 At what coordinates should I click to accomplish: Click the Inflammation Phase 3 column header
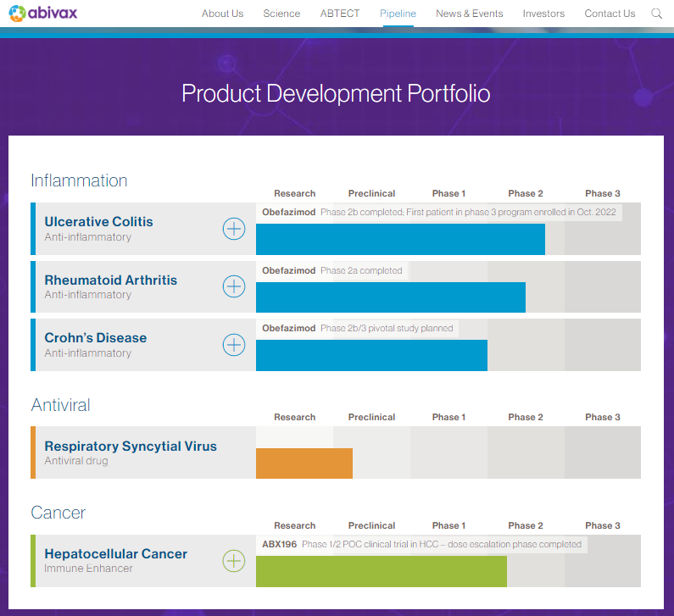[x=603, y=193]
